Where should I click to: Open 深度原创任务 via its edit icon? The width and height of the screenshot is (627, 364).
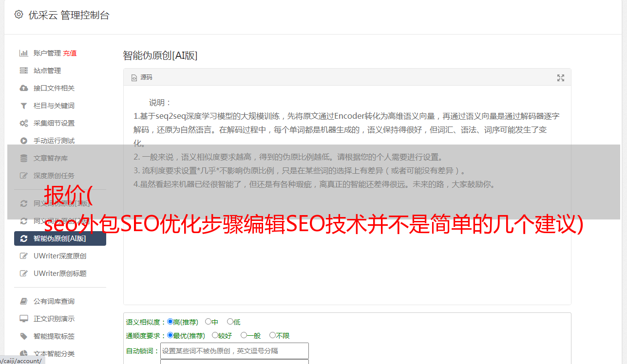(23, 176)
